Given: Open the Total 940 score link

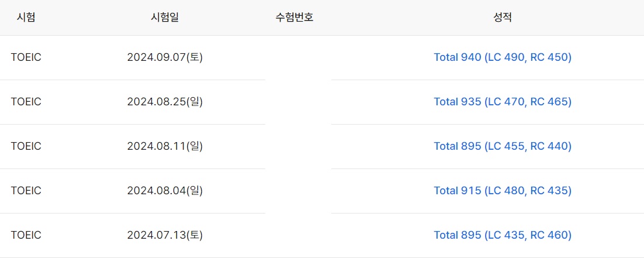Looking at the screenshot, I should (503, 57).
